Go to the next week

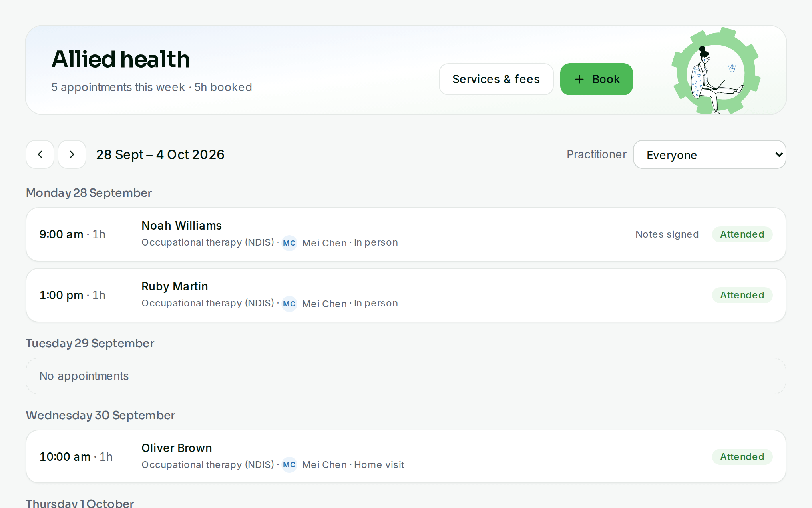coord(72,154)
